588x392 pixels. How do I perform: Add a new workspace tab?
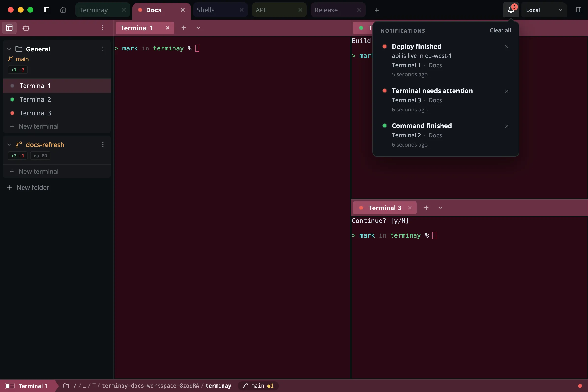click(377, 10)
